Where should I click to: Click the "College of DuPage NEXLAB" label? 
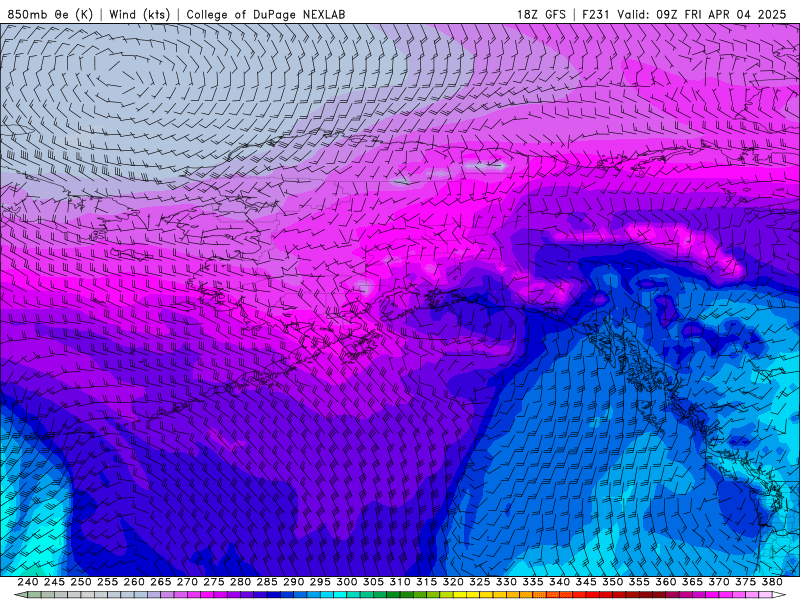(x=266, y=14)
